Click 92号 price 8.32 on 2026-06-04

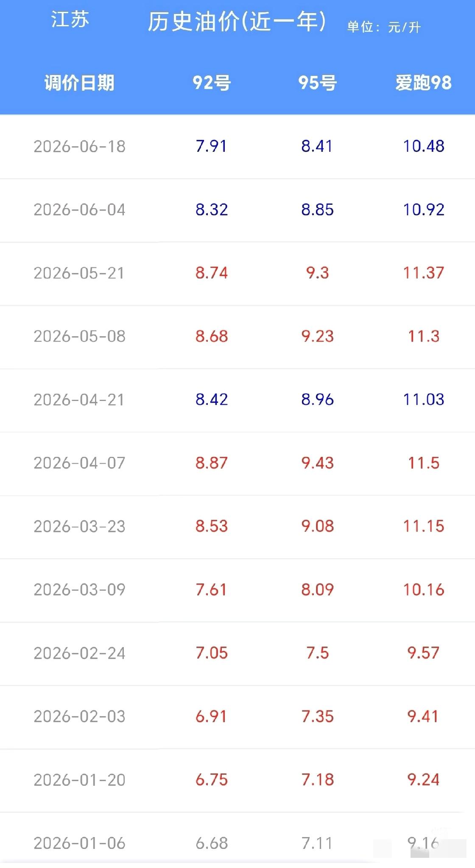[212, 210]
